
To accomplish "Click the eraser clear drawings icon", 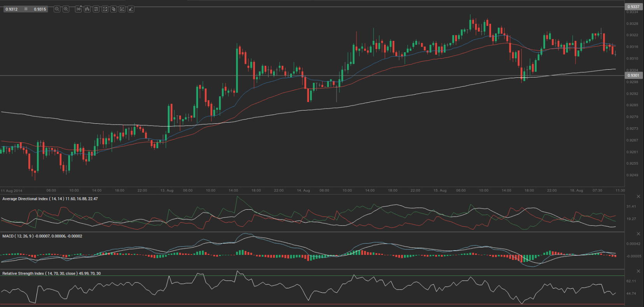I will (x=131, y=9).
